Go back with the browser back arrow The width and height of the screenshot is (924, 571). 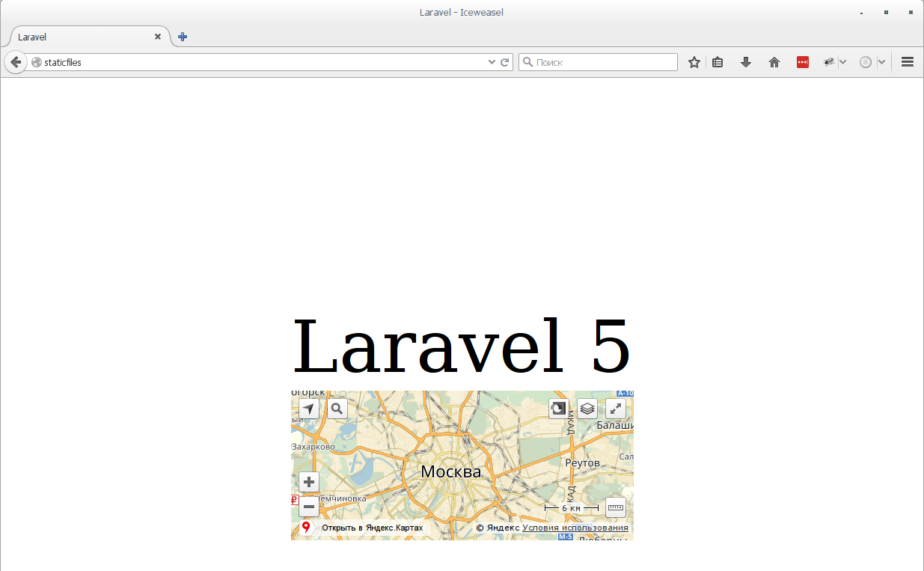15,62
